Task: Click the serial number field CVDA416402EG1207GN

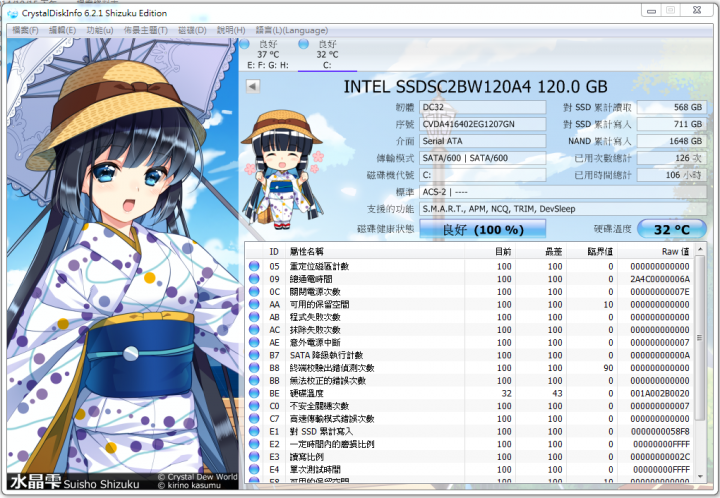Action: 483,124
